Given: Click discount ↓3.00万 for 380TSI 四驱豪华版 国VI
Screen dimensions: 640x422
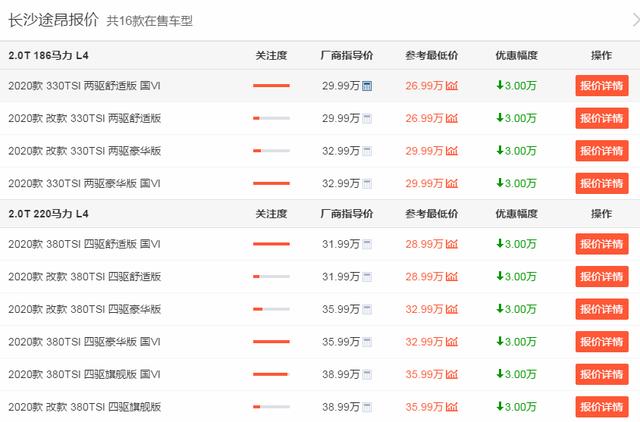Looking at the screenshot, I should point(516,342).
